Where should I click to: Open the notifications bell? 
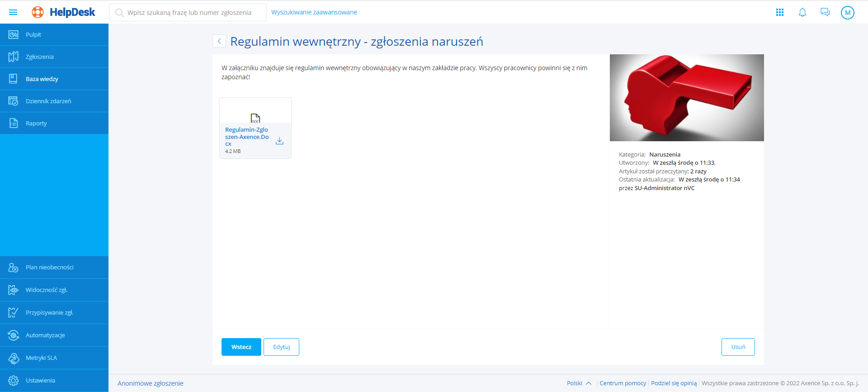[802, 12]
